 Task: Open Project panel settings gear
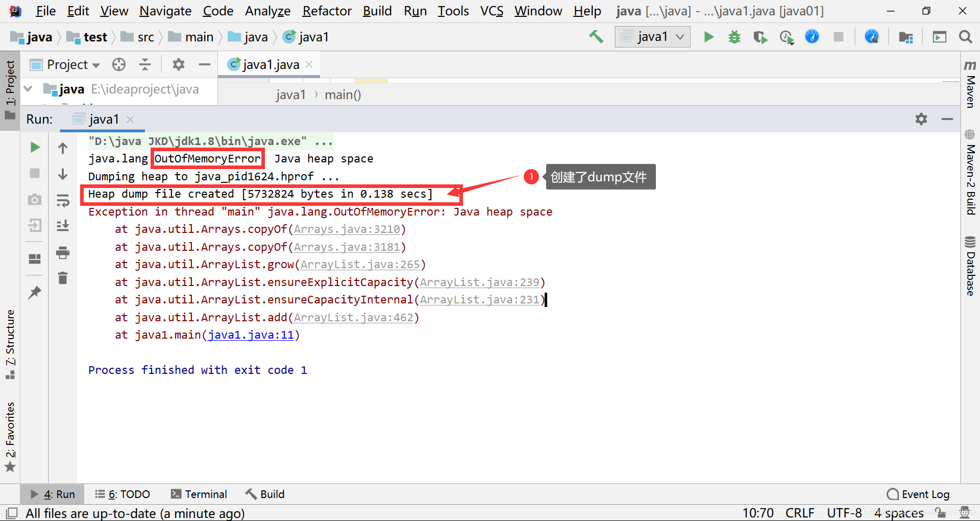pos(178,64)
